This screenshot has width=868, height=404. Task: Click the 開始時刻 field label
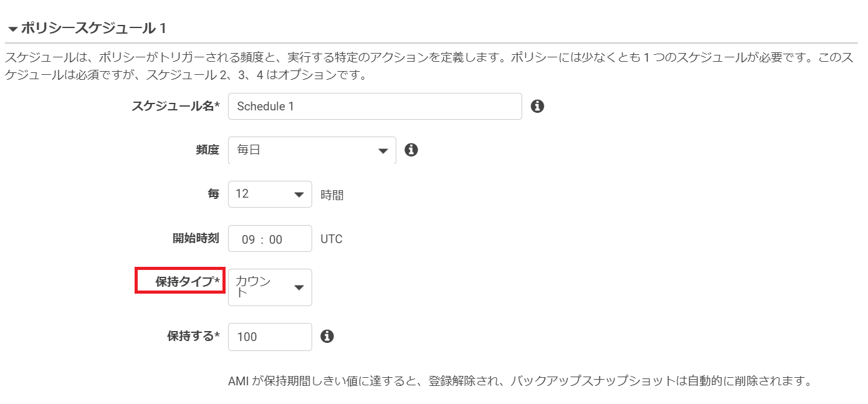[196, 238]
